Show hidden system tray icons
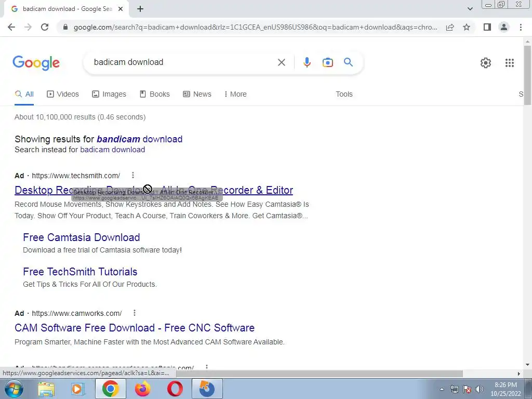 coord(442,389)
